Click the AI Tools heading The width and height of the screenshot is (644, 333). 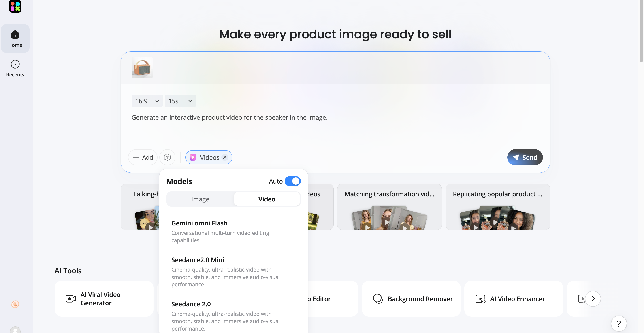click(68, 271)
